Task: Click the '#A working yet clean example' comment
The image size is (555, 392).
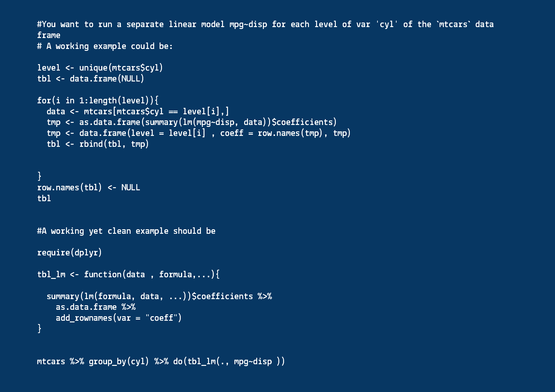Action: pos(126,231)
